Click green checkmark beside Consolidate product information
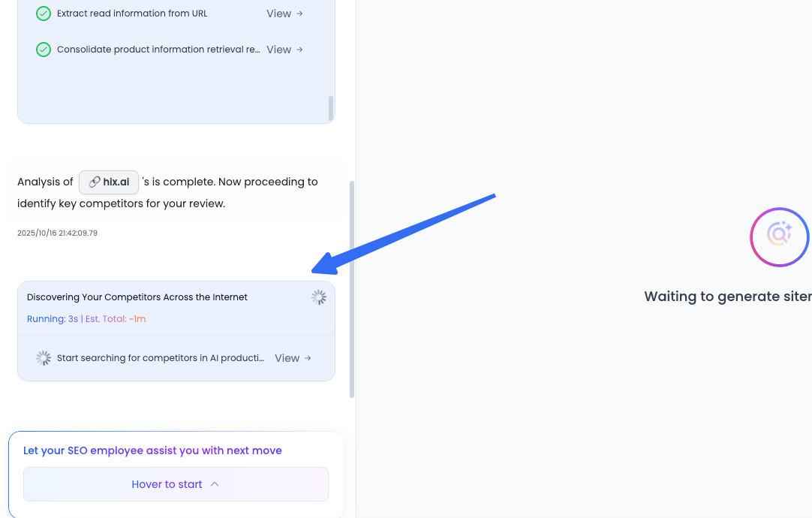The image size is (812, 518). (x=44, y=50)
